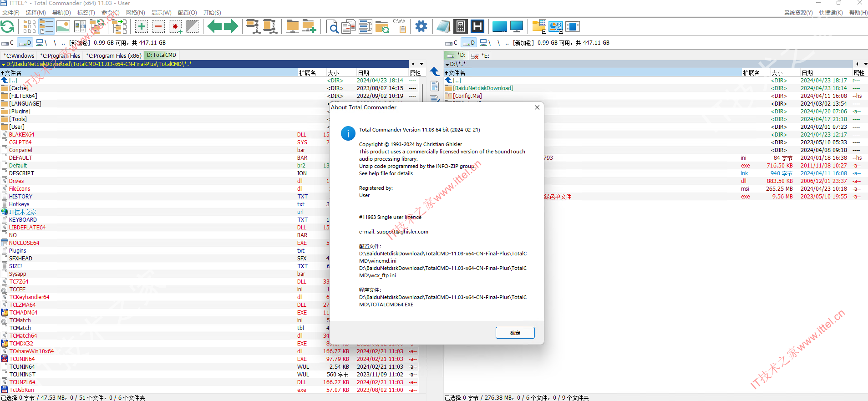Click 确定 button in About dialog
The width and height of the screenshot is (868, 401).
tap(515, 333)
